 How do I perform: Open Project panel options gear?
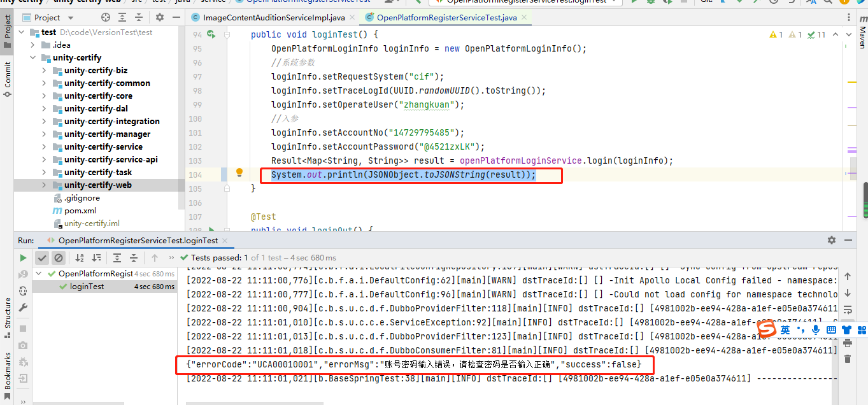[x=159, y=18]
